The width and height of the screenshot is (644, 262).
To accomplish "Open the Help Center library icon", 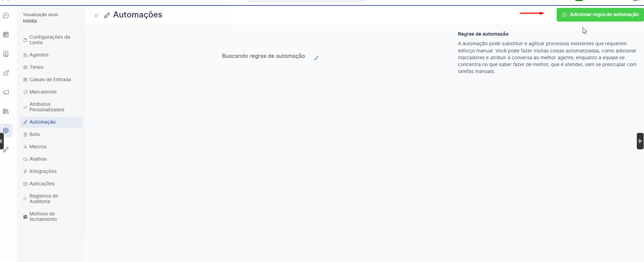I will [x=6, y=111].
